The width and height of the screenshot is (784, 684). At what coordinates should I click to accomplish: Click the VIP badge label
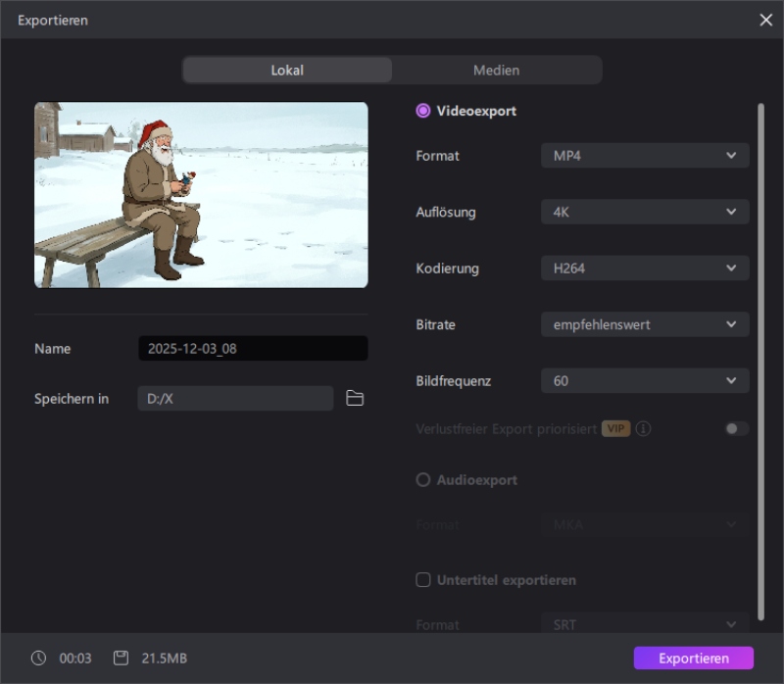(x=615, y=428)
